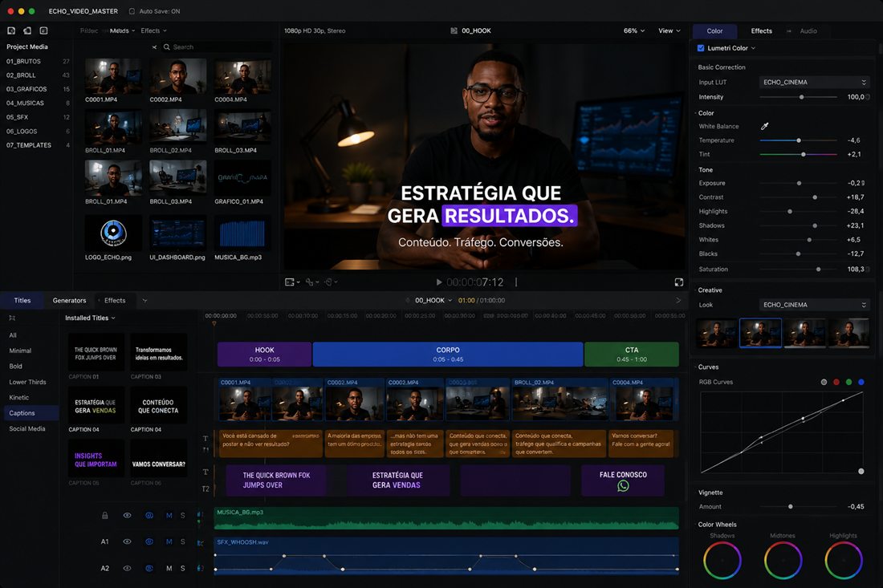Open the Look ECHO_CINEMA dropdown
The height and width of the screenshot is (588, 883).
[x=814, y=305]
